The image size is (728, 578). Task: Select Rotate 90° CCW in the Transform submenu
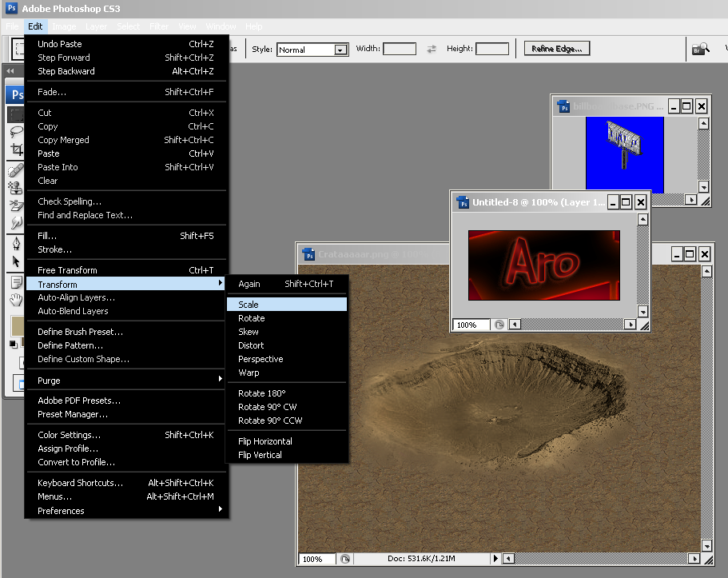[x=287, y=421]
